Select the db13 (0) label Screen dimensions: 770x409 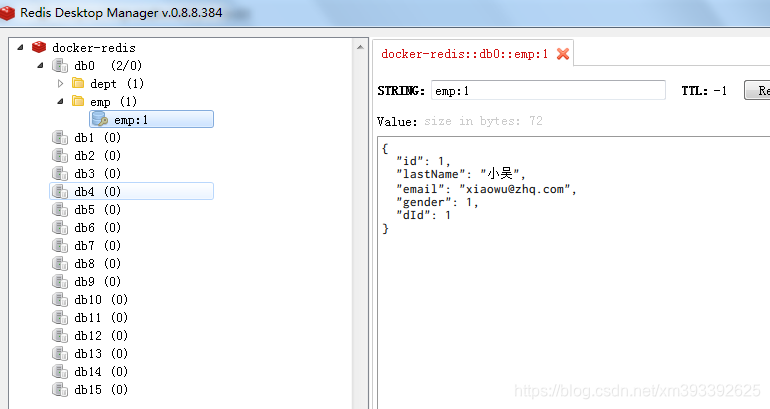101,354
